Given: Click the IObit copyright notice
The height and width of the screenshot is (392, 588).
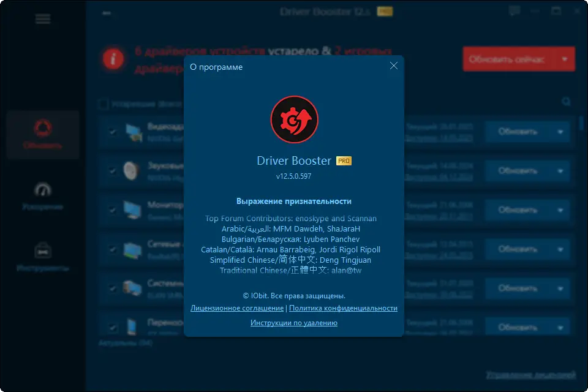Looking at the screenshot, I should point(294,296).
